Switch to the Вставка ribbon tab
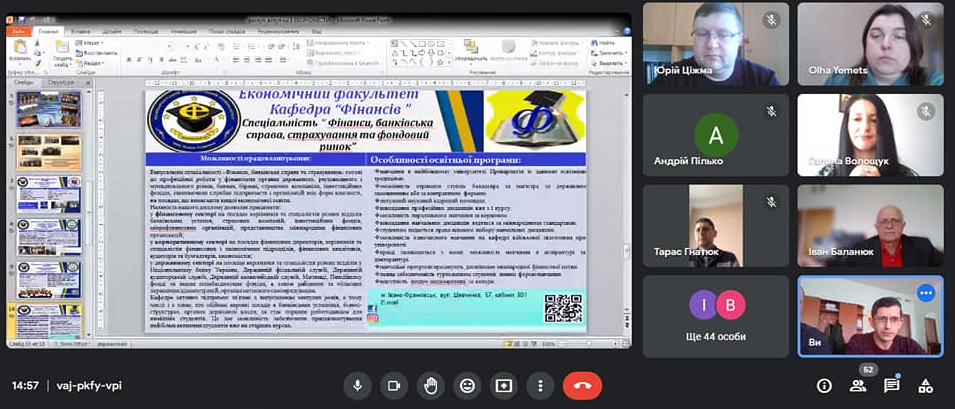This screenshot has height=409, width=955. 80,31
